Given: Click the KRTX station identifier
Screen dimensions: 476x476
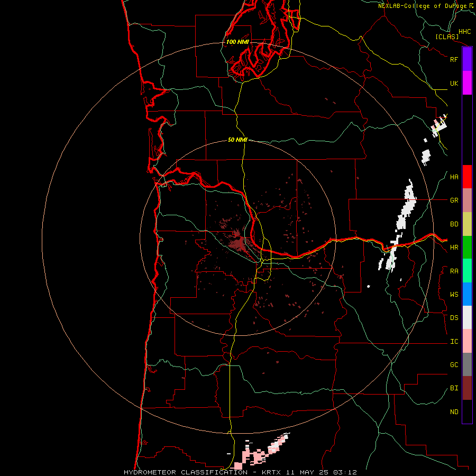Looking at the screenshot, I should (271, 472).
